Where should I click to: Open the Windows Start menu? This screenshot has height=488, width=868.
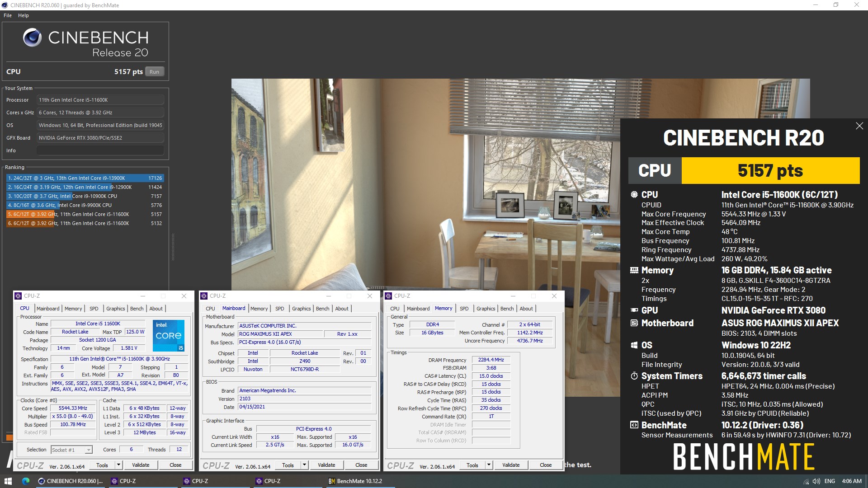click(x=8, y=481)
